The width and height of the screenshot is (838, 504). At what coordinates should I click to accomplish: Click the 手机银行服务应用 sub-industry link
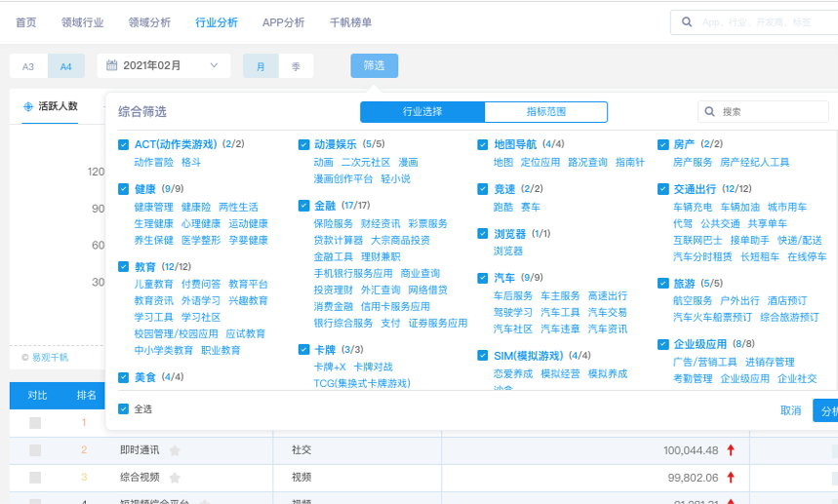click(353, 273)
